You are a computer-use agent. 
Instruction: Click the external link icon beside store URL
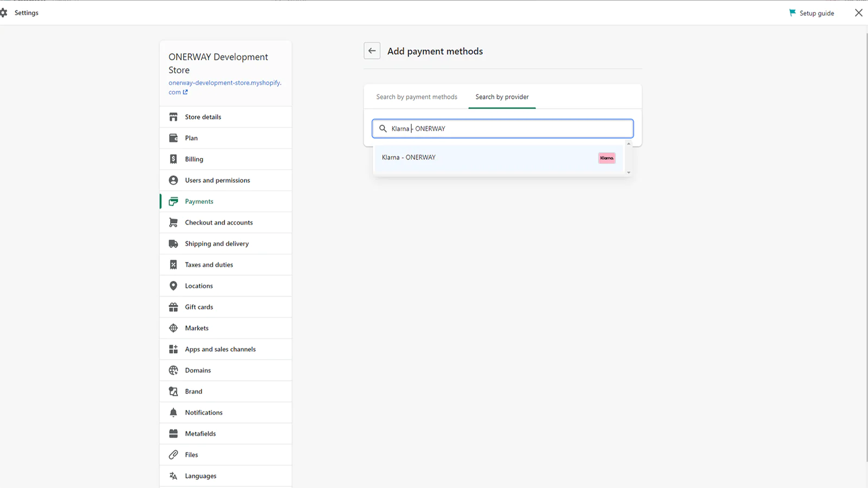tap(186, 92)
